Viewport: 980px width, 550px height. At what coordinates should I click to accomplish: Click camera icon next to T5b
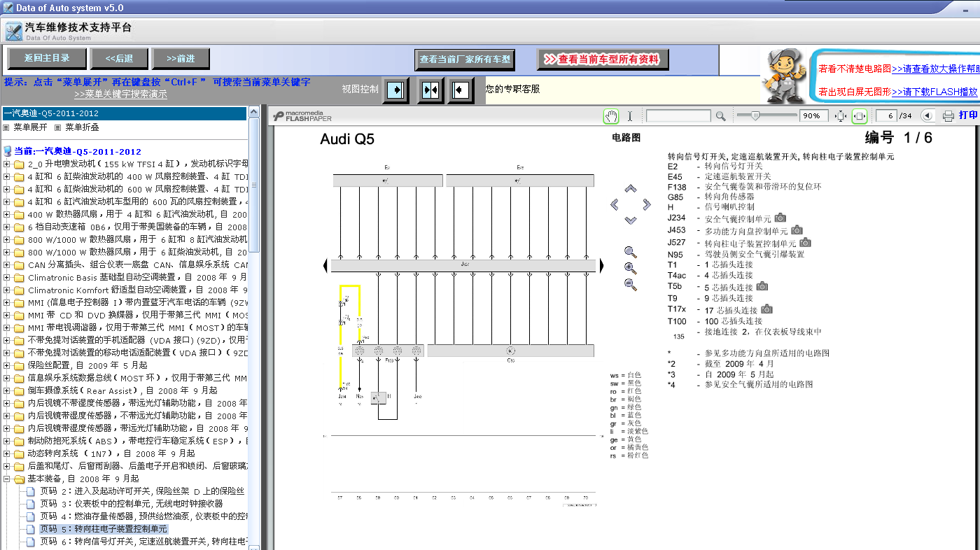pos(762,286)
